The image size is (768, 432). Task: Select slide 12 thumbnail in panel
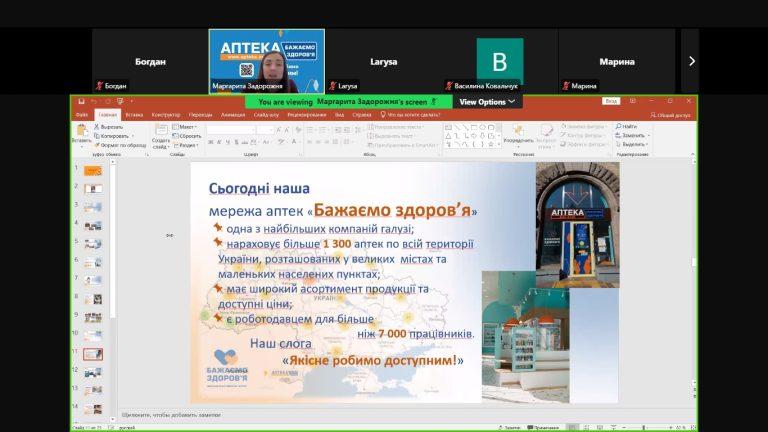tap(93, 373)
